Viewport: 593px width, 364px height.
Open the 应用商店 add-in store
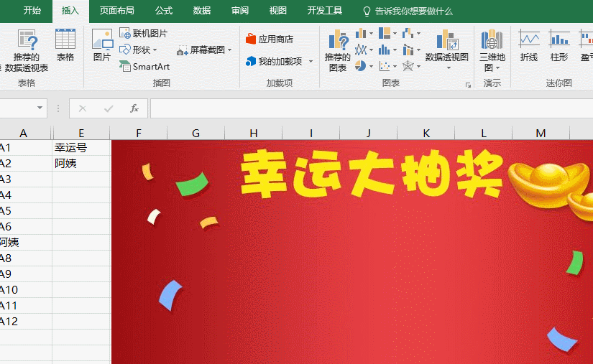click(270, 39)
